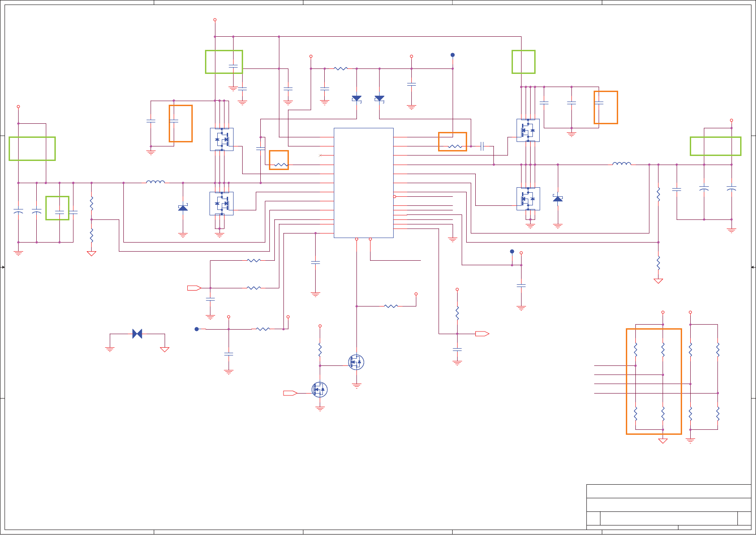The width and height of the screenshot is (756, 535).
Task: Click the right-side output inductor coil symbol
Action: click(x=622, y=163)
